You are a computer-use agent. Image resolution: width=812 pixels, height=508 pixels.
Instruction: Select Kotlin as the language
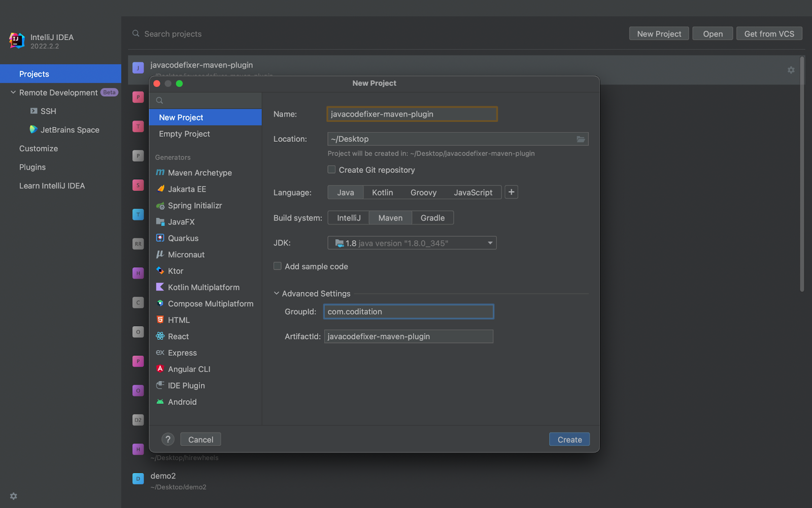tap(383, 193)
